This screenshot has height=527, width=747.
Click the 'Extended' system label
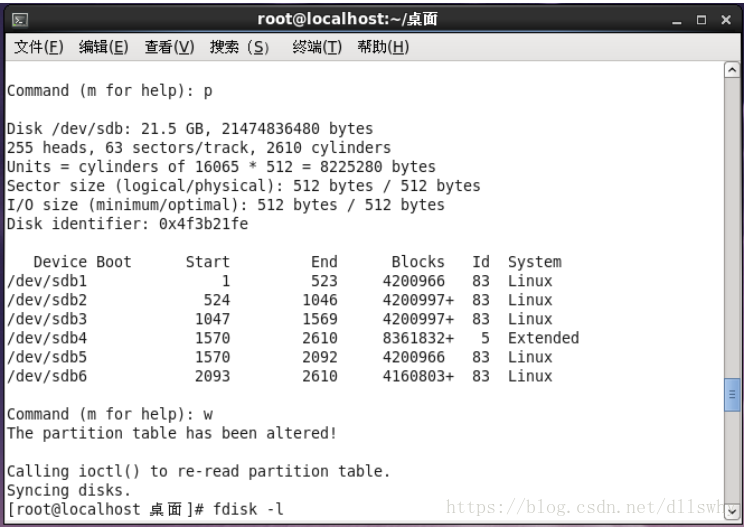coord(544,338)
